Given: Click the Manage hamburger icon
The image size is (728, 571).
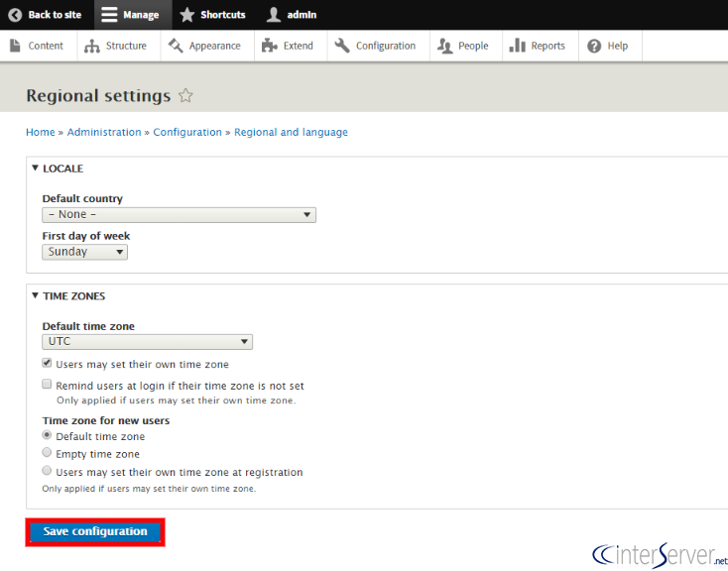Looking at the screenshot, I should [109, 15].
